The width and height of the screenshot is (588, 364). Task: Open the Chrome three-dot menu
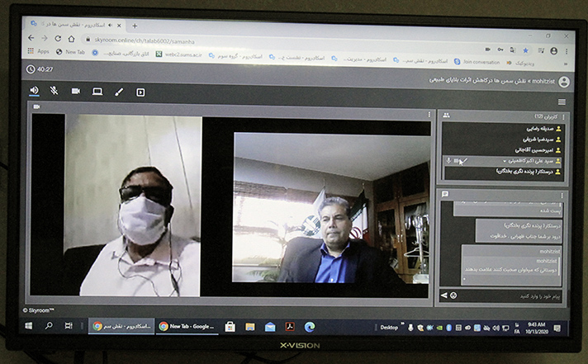click(x=567, y=51)
